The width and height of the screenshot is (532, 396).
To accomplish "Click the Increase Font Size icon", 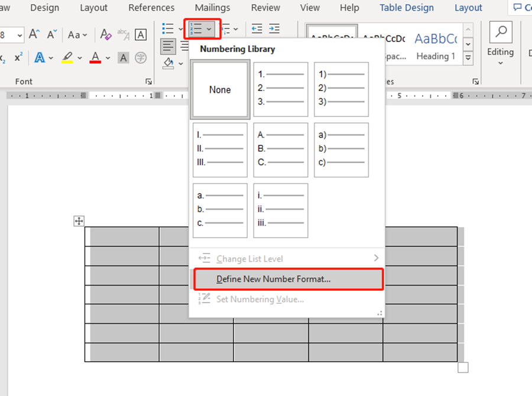I will tap(34, 34).
